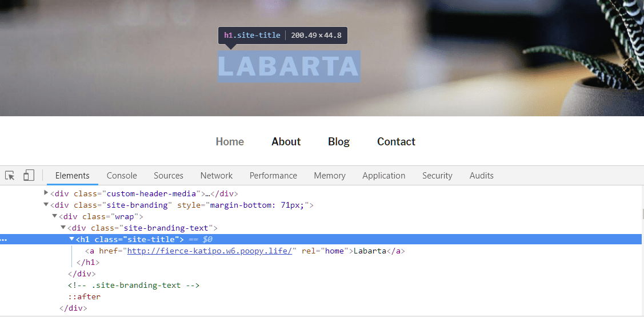644x317 pixels.
Task: Collapse the h1 site-title node
Action: (72, 239)
